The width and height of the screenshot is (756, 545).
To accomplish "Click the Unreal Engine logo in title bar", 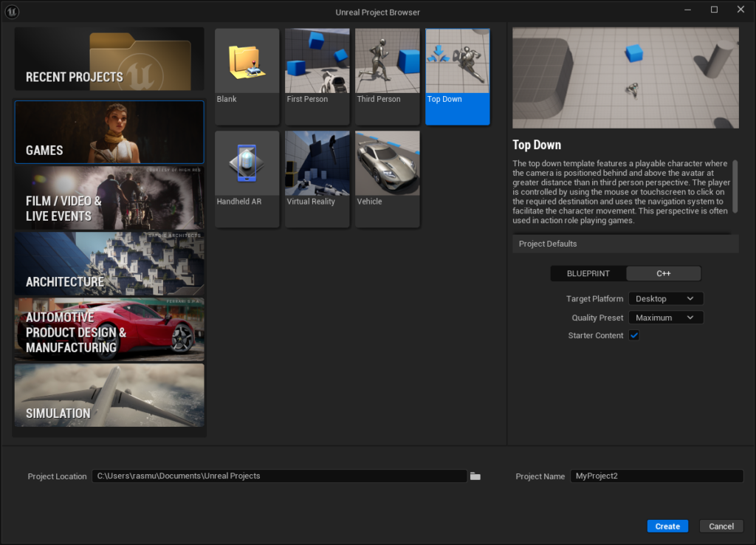I will coord(12,11).
